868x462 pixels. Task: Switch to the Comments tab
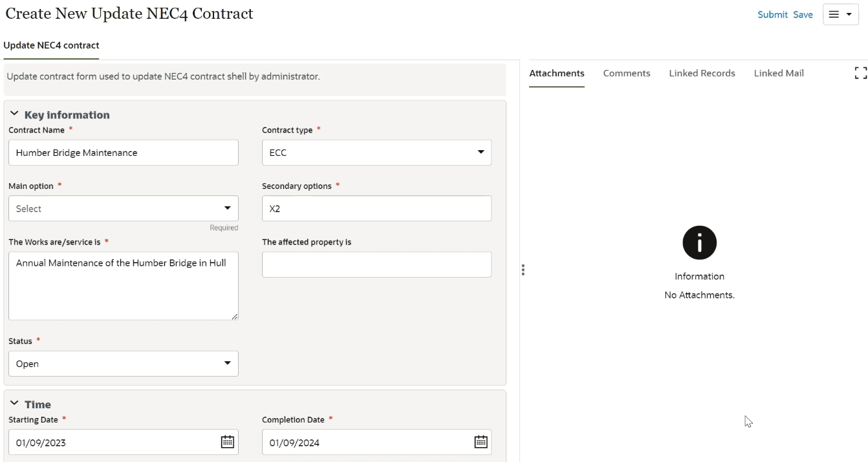coord(626,73)
